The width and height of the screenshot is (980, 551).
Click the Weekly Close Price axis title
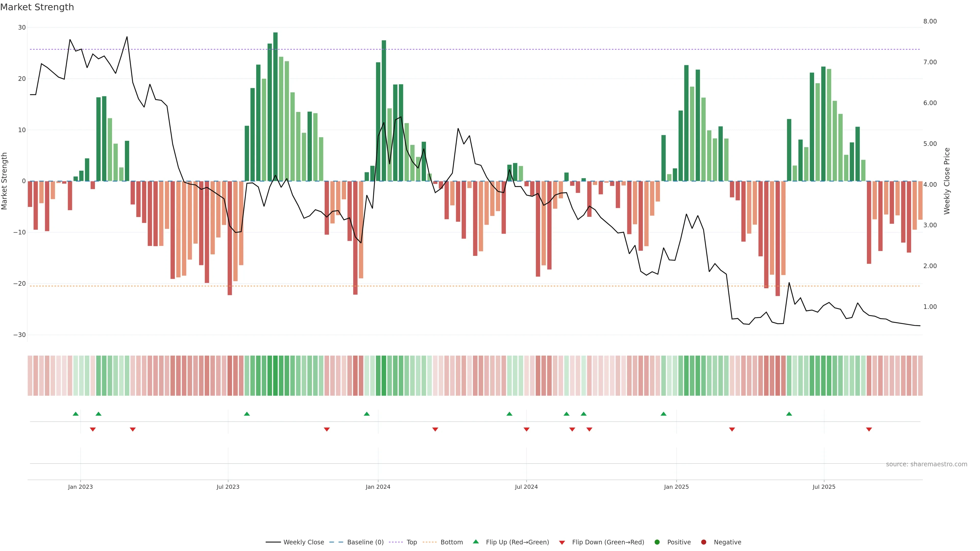[x=947, y=181]
